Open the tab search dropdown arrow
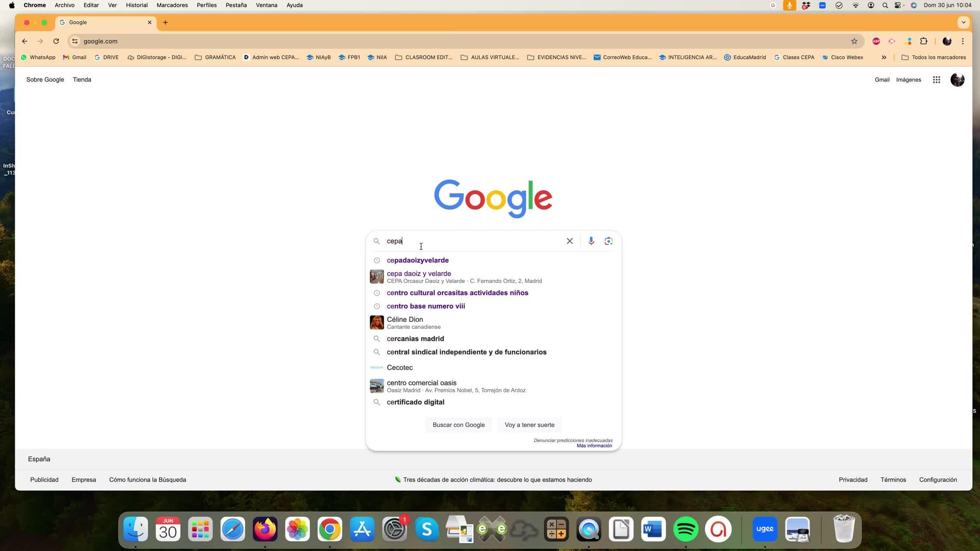Image resolution: width=980 pixels, height=551 pixels. click(x=963, y=22)
